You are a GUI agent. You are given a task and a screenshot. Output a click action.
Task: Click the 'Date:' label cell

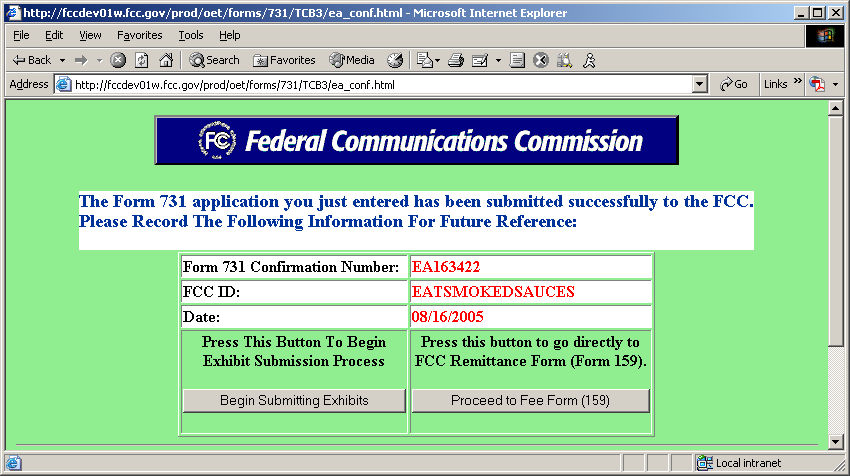point(294,317)
